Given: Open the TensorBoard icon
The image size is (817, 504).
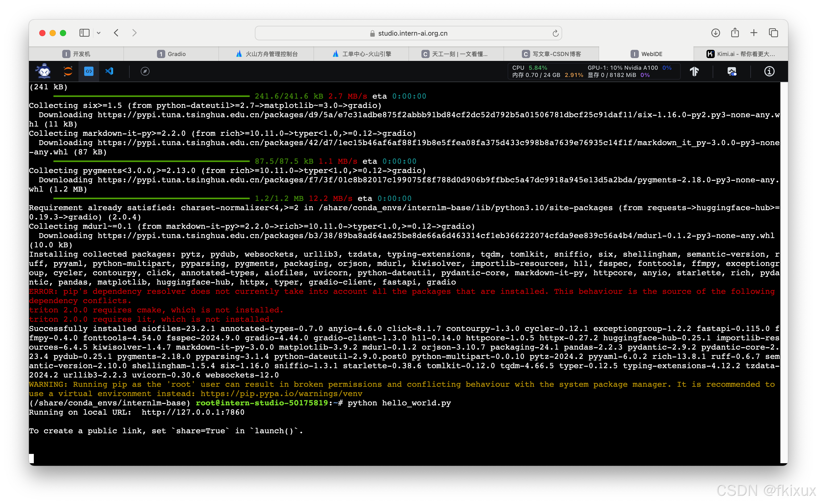Looking at the screenshot, I should click(x=694, y=71).
